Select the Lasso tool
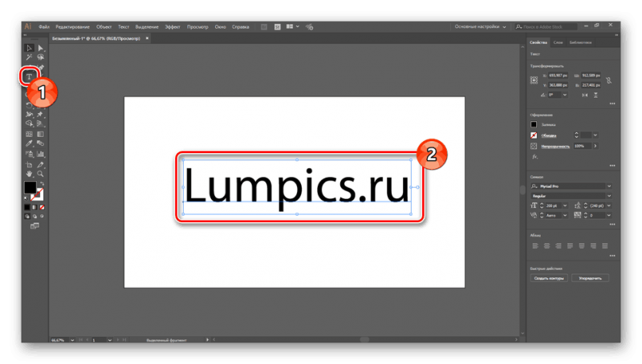642x364 pixels. [40, 57]
